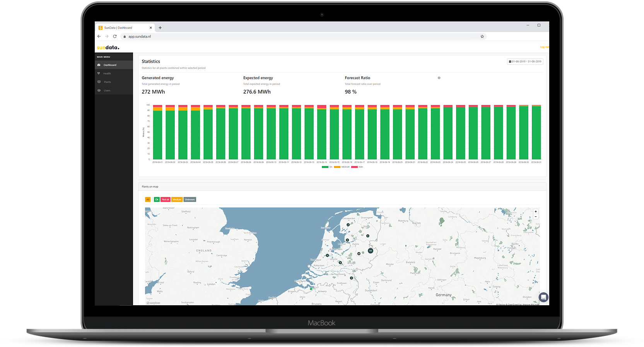Click the Log out link
This screenshot has height=347, width=644.
544,47
